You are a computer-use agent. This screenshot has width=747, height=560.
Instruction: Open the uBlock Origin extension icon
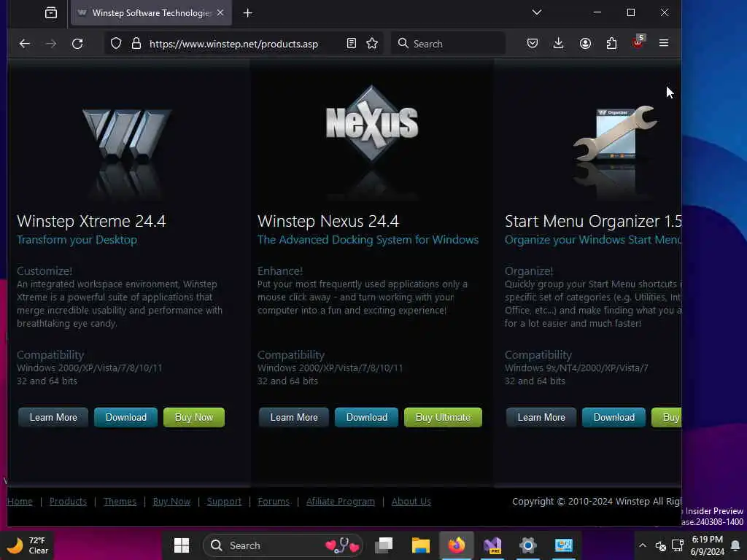pos(638,42)
